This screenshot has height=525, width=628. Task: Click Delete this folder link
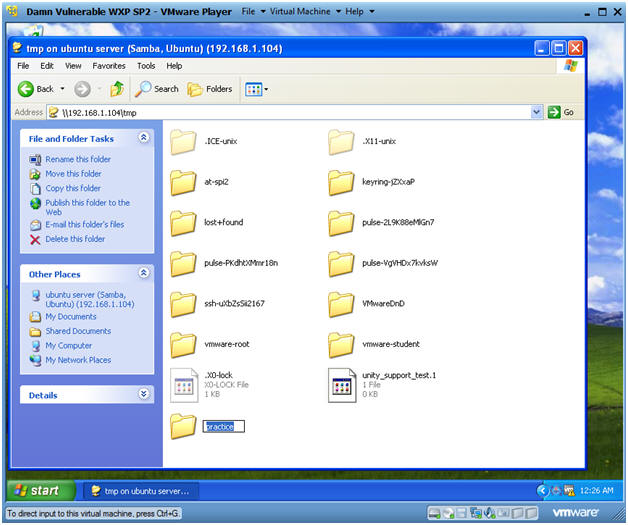(75, 239)
